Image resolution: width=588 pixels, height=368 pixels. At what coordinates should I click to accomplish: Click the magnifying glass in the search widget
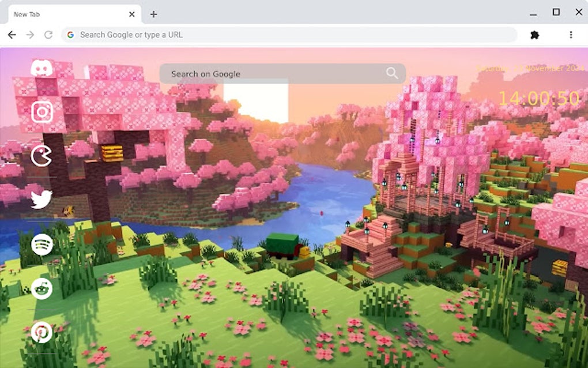(391, 73)
